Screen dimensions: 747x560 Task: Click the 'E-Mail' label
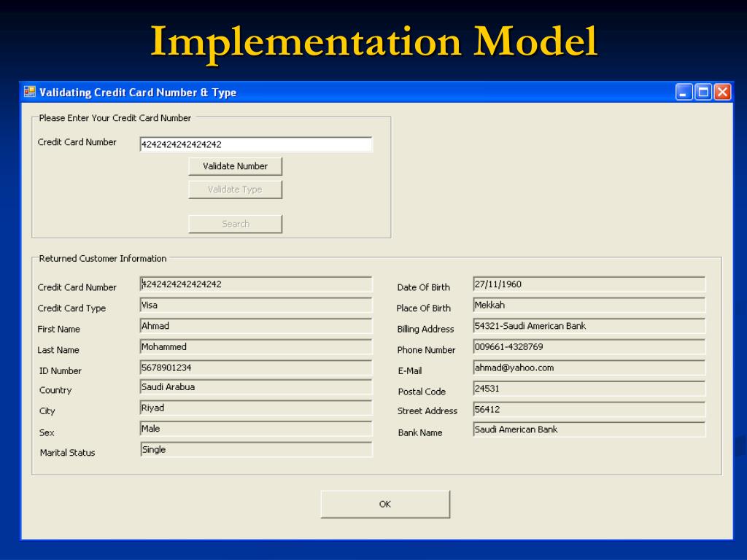(x=410, y=371)
